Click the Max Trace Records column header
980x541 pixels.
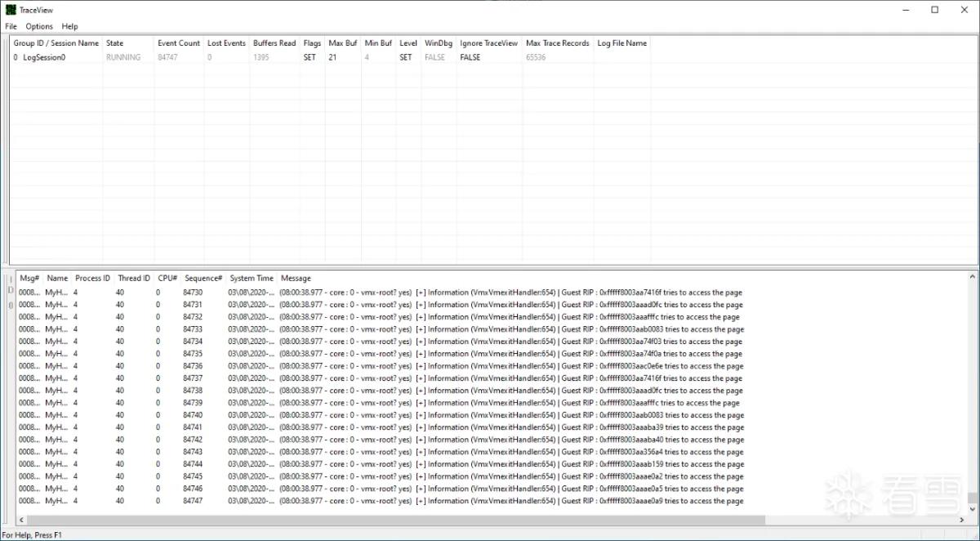coord(558,43)
